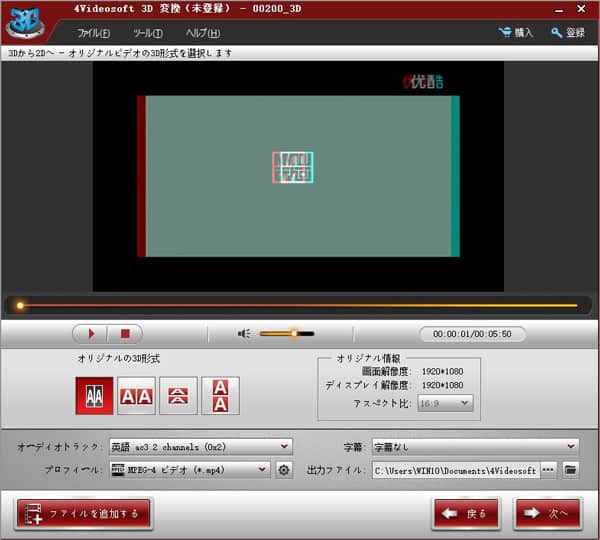Open the アスペクト比 dropdown

(445, 403)
